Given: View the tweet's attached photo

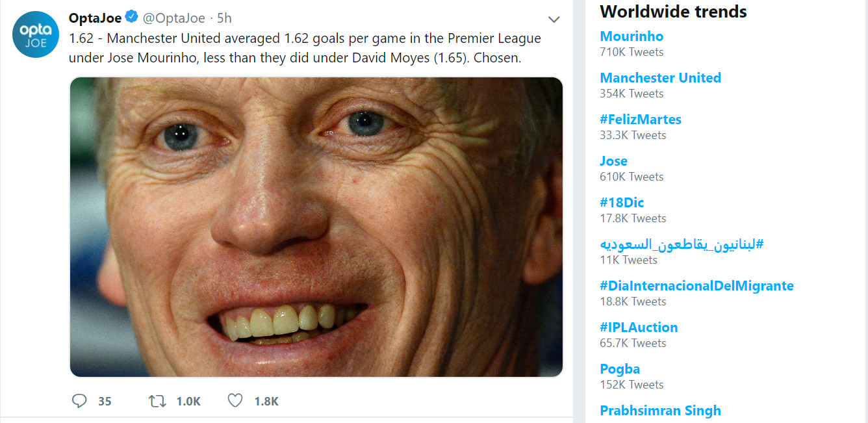Looking at the screenshot, I should coord(316,227).
